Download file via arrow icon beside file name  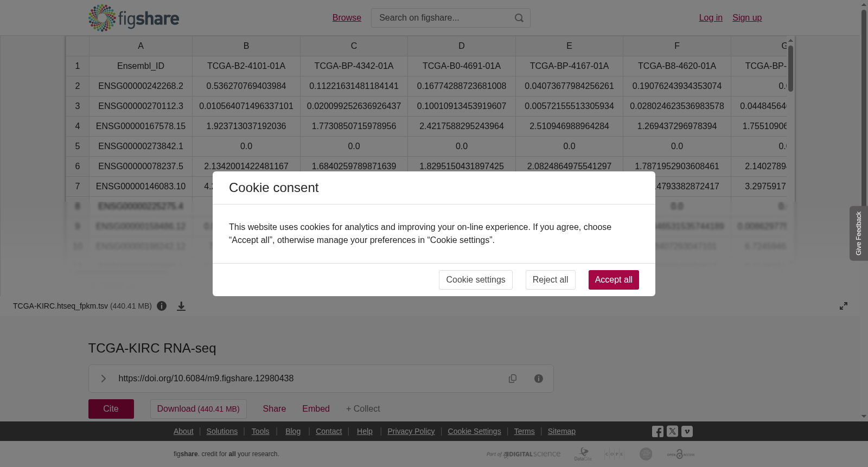pyautogui.click(x=181, y=306)
